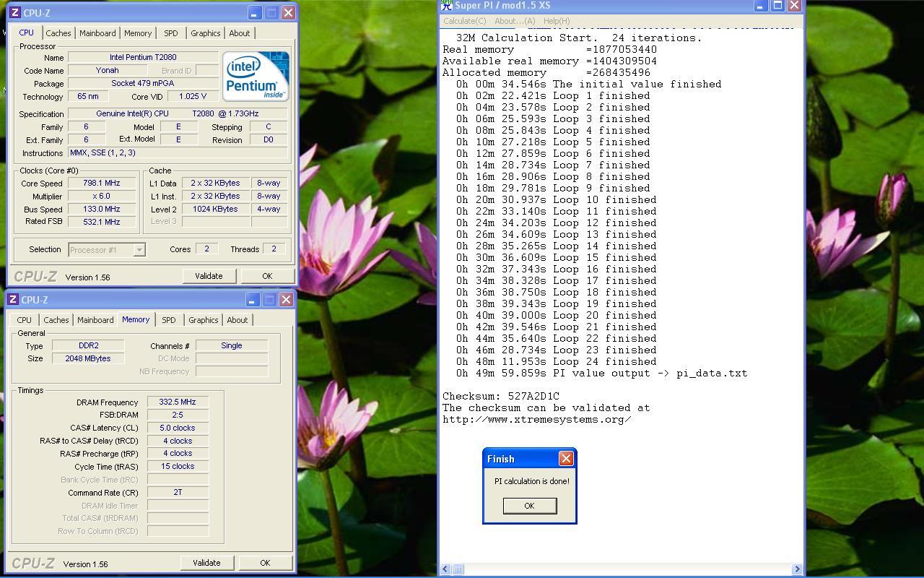This screenshot has height=578, width=924.
Task: Click the Super PI horizontal scrollbar right arrow
Action: [x=797, y=569]
